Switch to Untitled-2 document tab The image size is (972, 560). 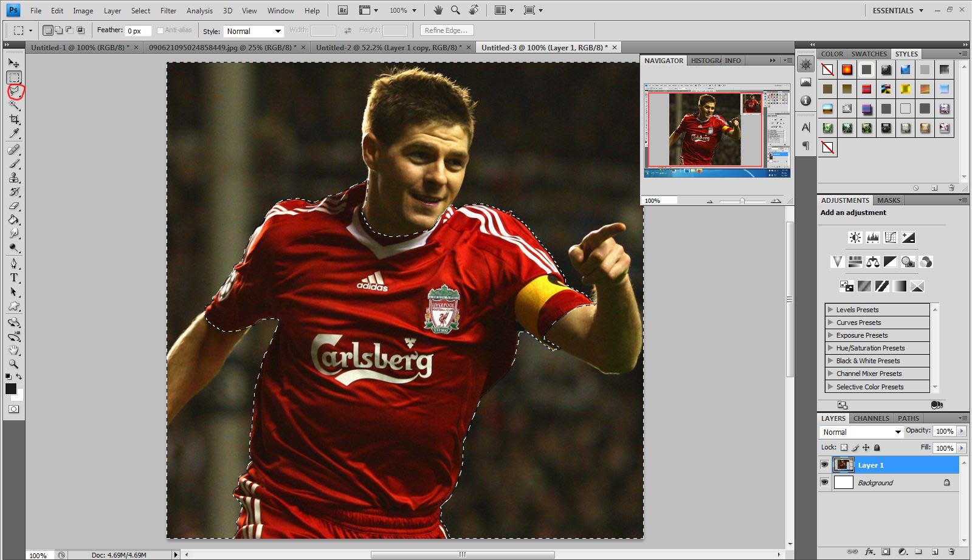coord(393,47)
